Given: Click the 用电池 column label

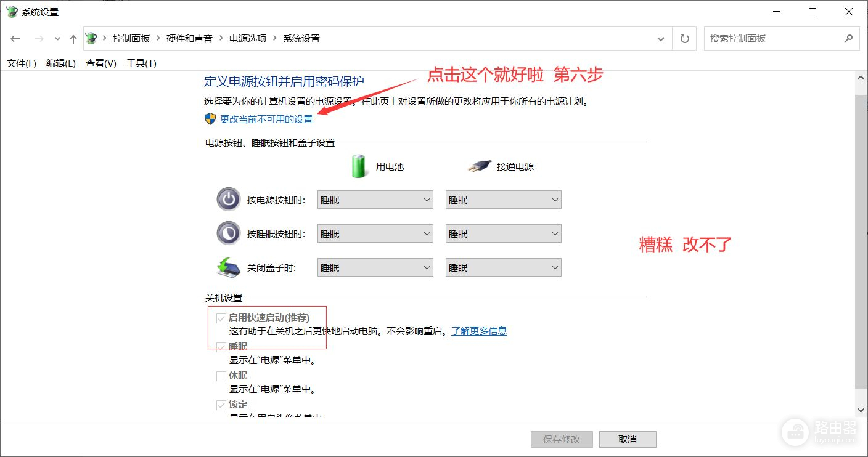Looking at the screenshot, I should click(390, 166).
